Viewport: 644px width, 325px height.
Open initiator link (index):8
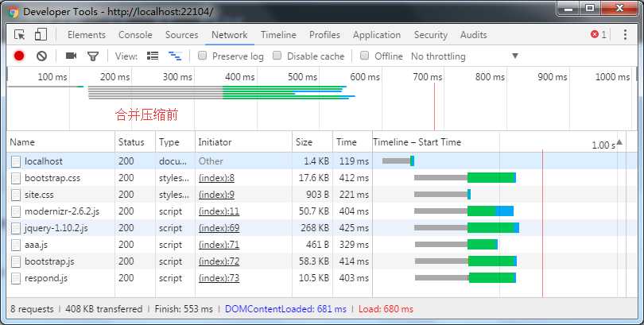point(216,178)
